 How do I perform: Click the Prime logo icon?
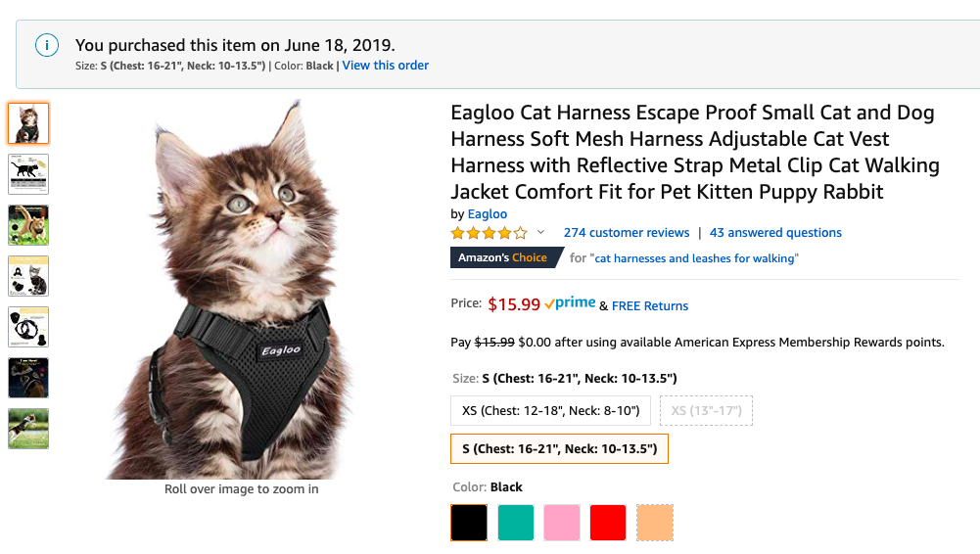[x=571, y=304]
